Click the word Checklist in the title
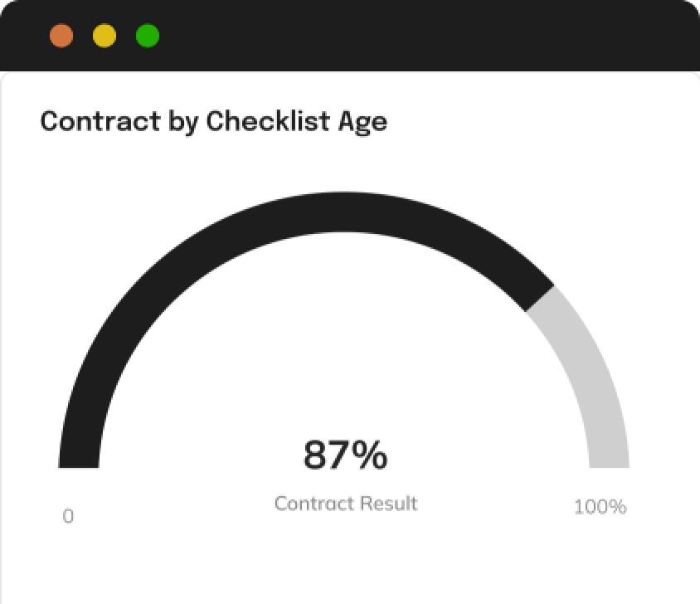This screenshot has width=700, height=604. click(268, 120)
